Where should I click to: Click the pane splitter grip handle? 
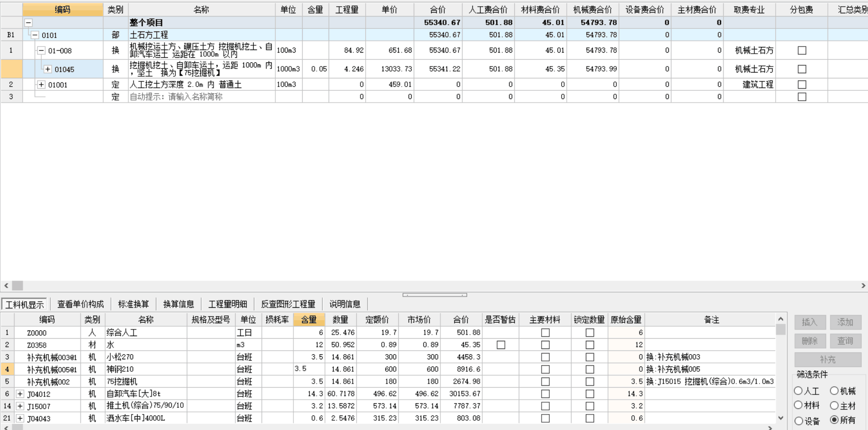435,295
